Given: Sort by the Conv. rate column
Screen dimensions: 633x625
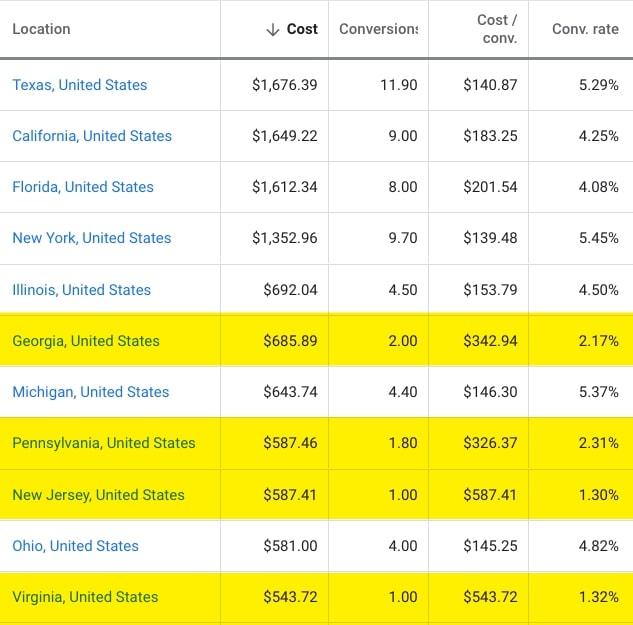Looking at the screenshot, I should pyautogui.click(x=585, y=29).
